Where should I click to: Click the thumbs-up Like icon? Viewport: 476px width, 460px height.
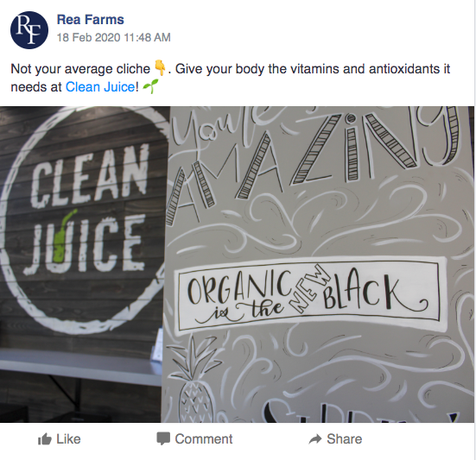(x=45, y=439)
